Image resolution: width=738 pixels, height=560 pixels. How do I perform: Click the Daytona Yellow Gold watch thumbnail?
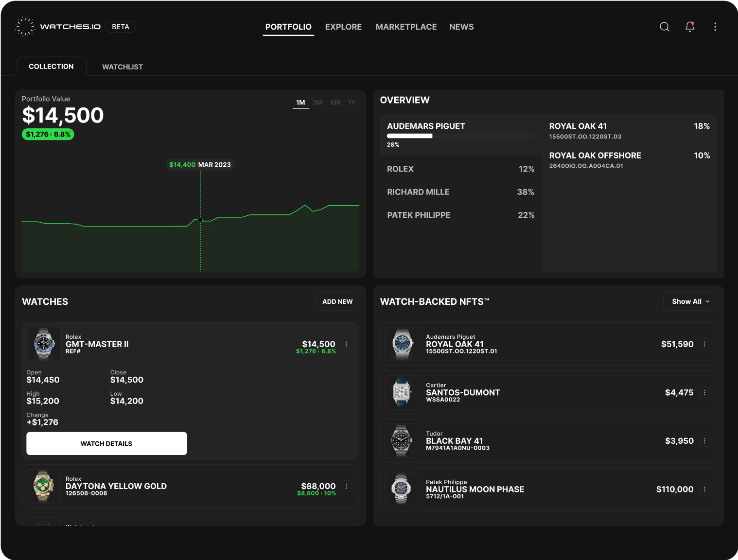(x=44, y=486)
